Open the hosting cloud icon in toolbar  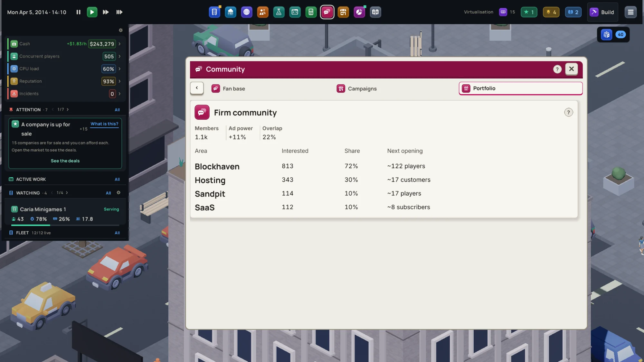coord(231,12)
